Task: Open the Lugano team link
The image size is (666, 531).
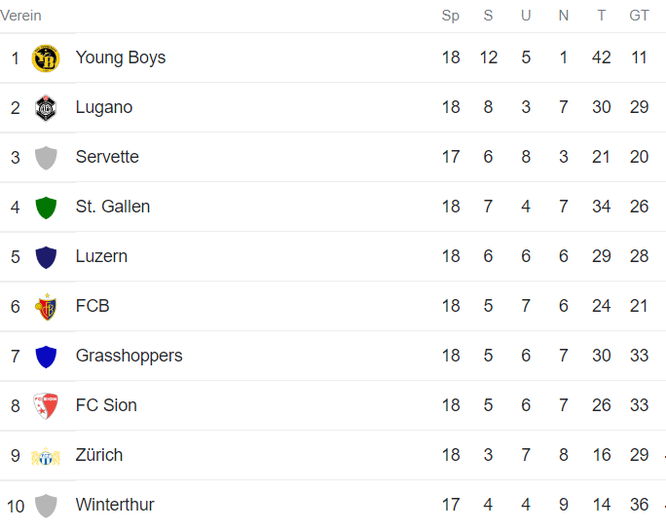Action: point(104,107)
